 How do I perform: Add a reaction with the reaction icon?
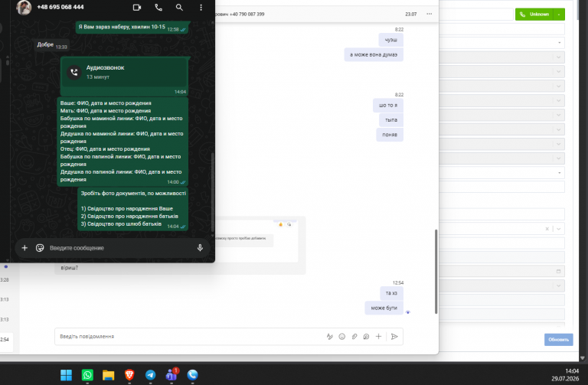(x=289, y=224)
